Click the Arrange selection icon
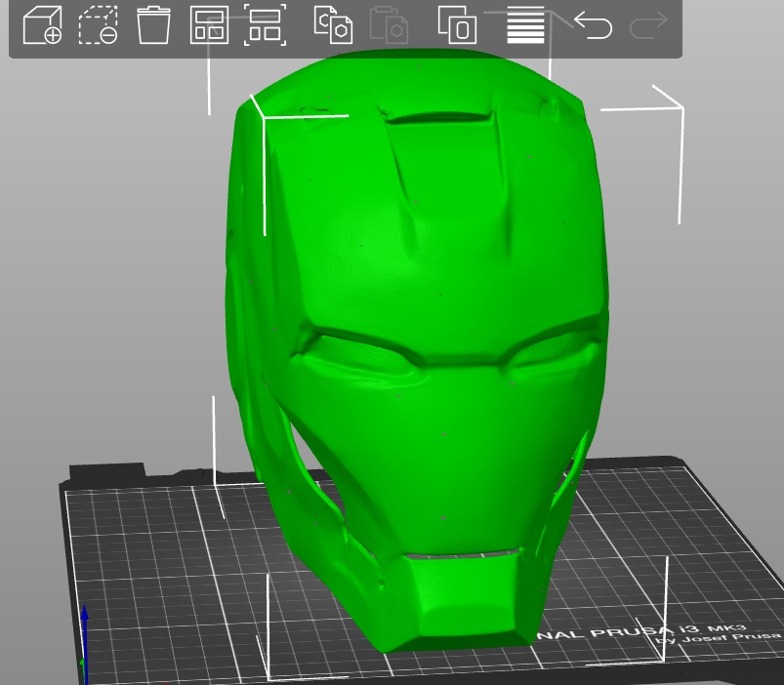 pyautogui.click(x=265, y=25)
